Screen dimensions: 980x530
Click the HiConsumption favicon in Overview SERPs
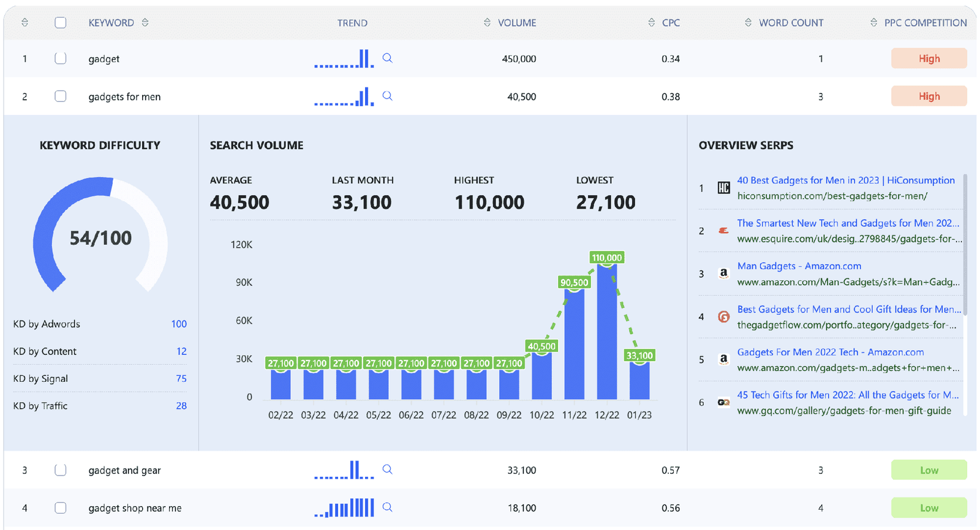click(723, 188)
